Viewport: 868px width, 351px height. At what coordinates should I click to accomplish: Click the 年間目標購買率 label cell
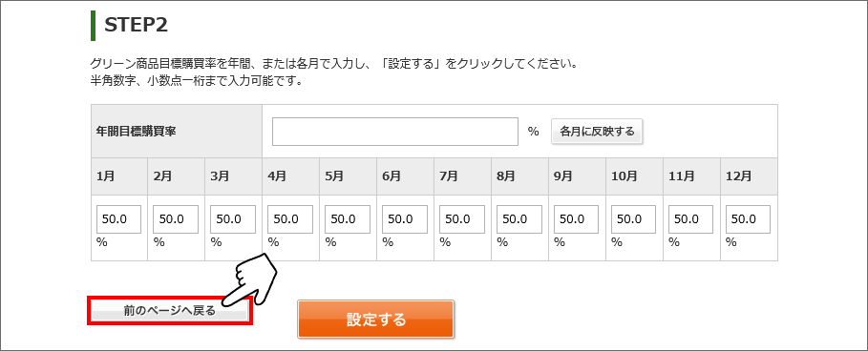point(177,131)
